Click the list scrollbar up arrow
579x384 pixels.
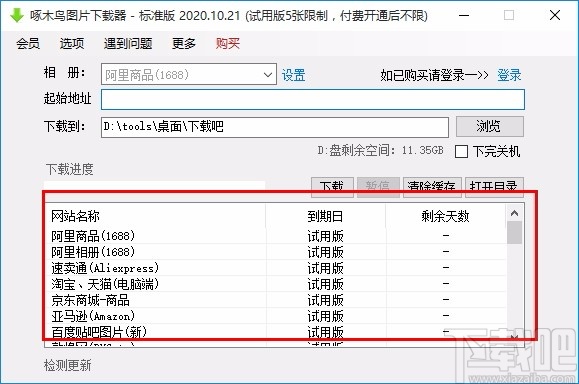click(514, 213)
